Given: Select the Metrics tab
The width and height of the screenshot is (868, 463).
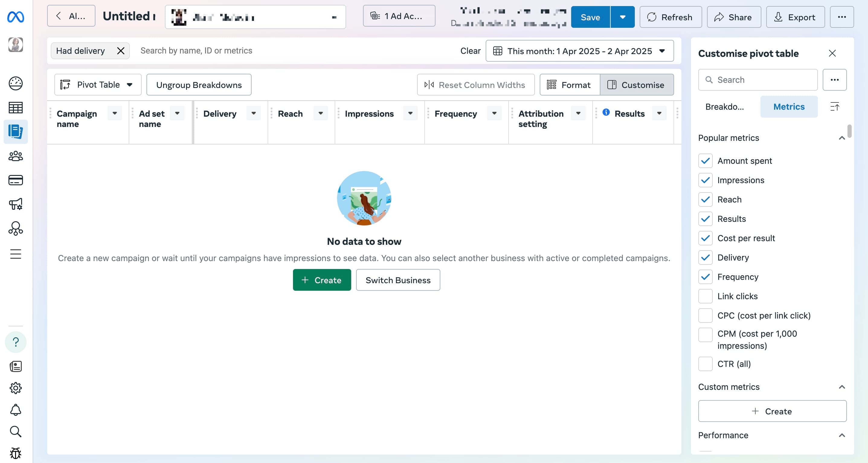Looking at the screenshot, I should click(x=789, y=107).
